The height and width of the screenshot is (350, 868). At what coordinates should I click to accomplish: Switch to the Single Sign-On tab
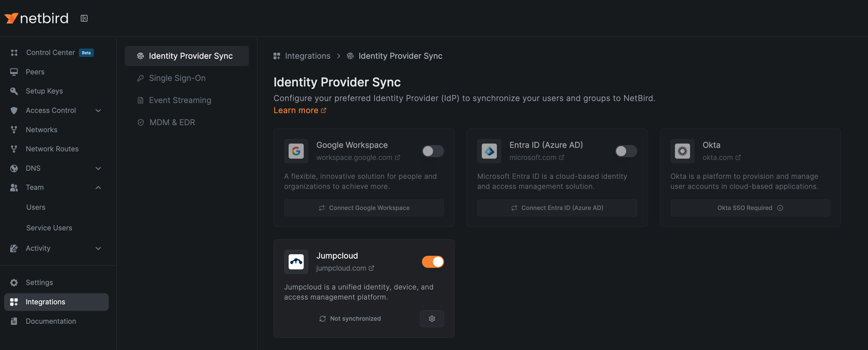click(177, 78)
